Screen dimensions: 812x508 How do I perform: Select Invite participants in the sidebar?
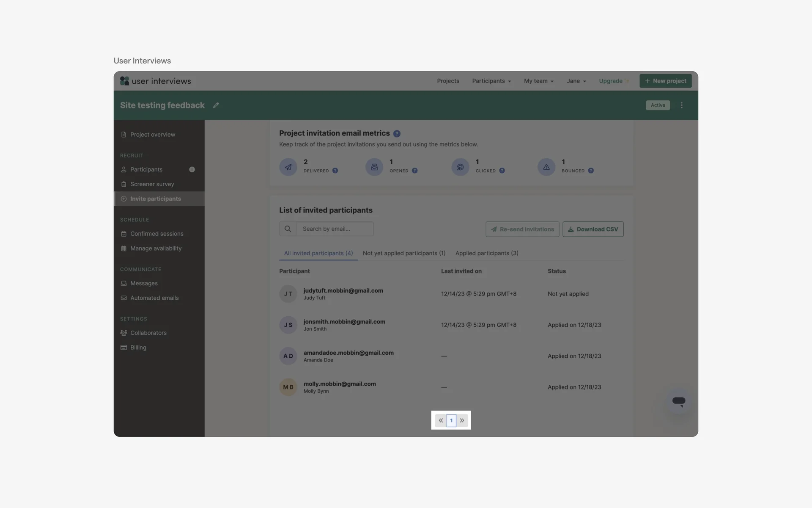156,199
